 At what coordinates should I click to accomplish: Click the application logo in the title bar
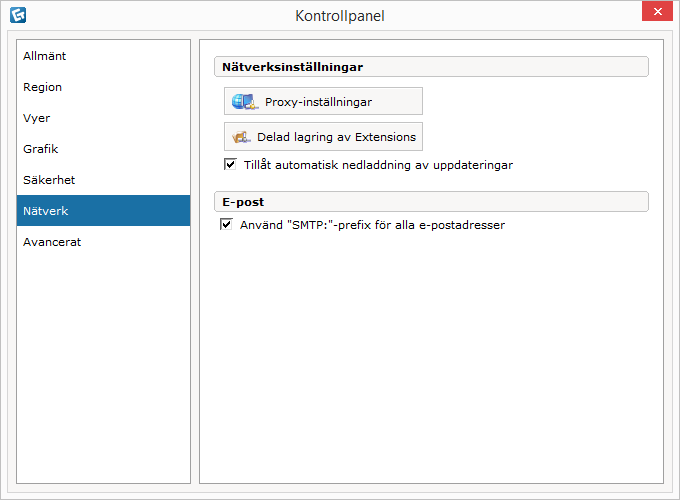click(18, 15)
